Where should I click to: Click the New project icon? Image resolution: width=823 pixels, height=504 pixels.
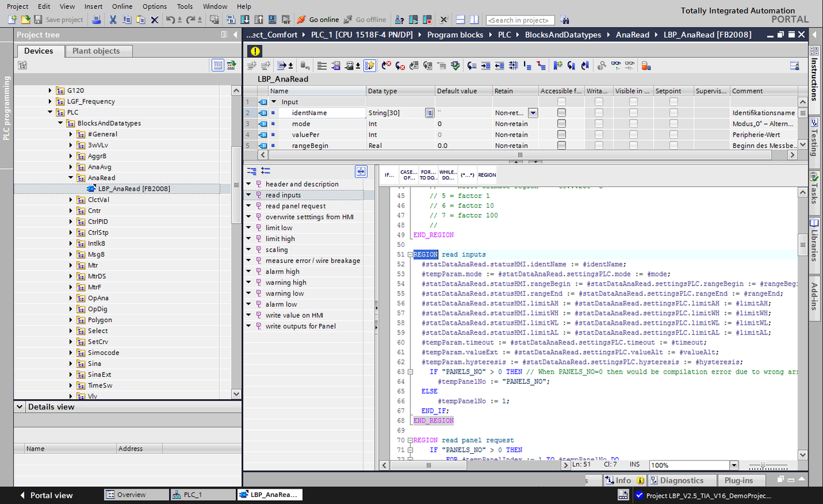[12, 20]
